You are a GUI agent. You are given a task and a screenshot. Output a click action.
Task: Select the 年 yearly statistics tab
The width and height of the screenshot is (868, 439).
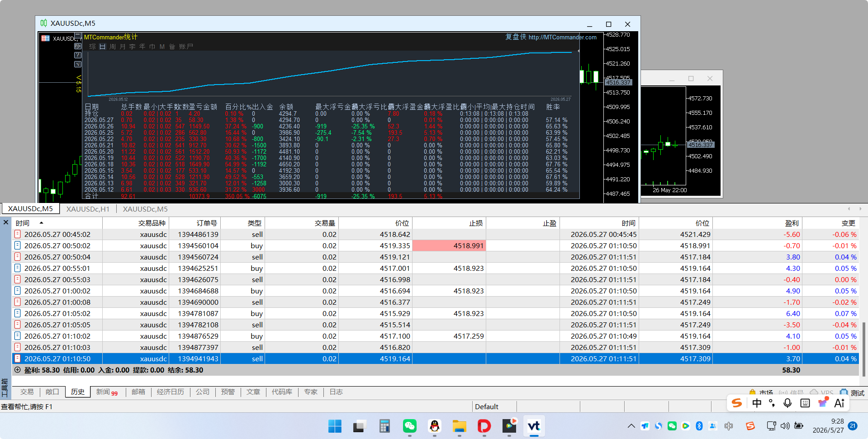[142, 47]
